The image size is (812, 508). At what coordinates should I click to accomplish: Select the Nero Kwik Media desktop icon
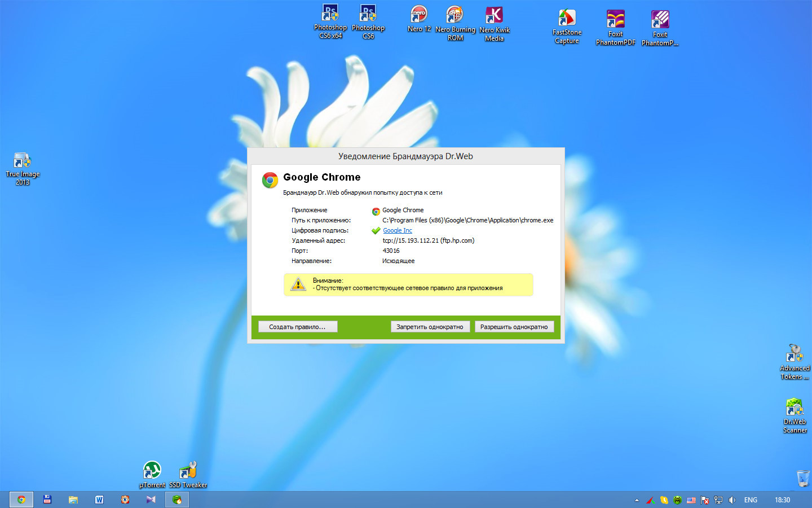[494, 24]
